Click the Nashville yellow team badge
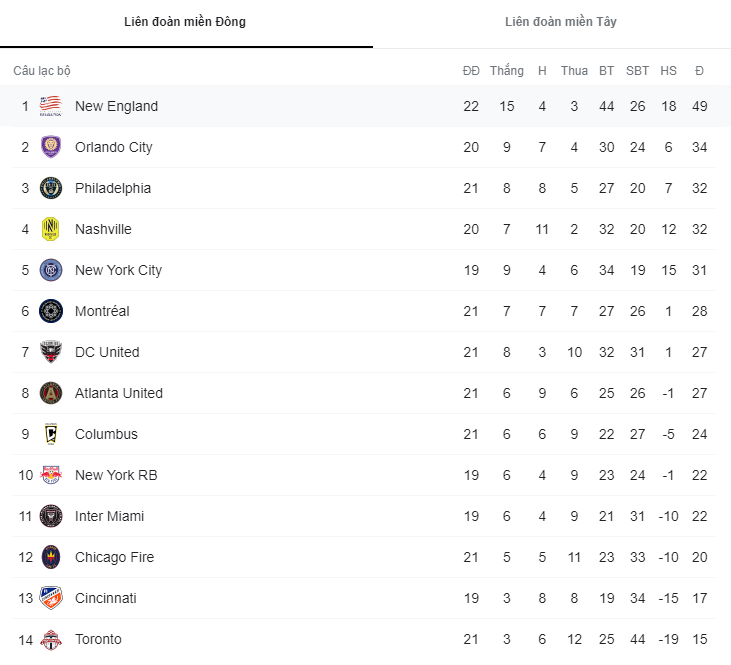Image resolution: width=731 pixels, height=665 pixels. [x=51, y=229]
